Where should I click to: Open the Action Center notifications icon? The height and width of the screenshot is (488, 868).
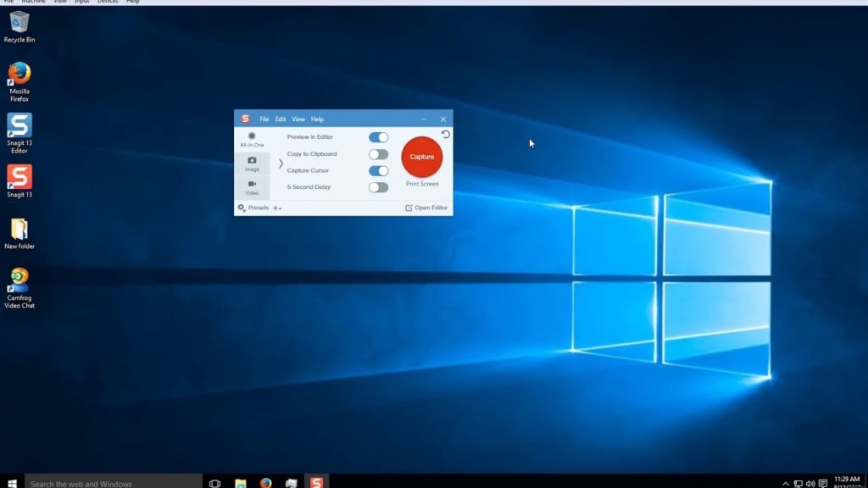(x=823, y=484)
